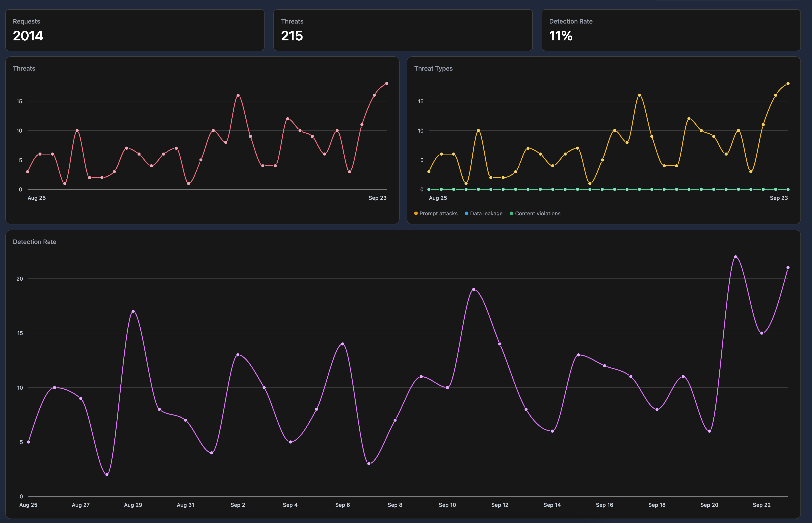Viewport: 812px width, 523px height.
Task: Click last pink data point in Threats chart
Action: click(387, 83)
